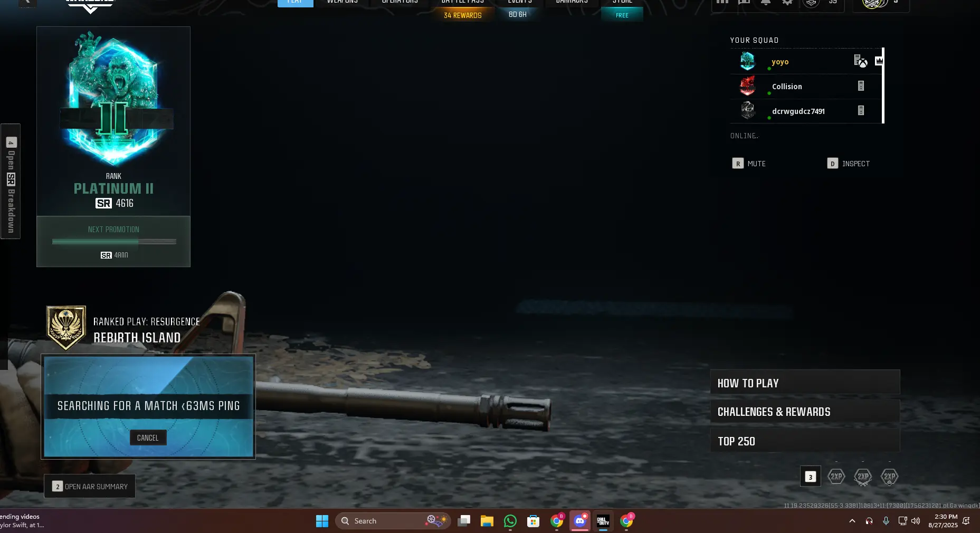Open How to Play
Screen dimensions: 980x533
pyautogui.click(x=805, y=383)
